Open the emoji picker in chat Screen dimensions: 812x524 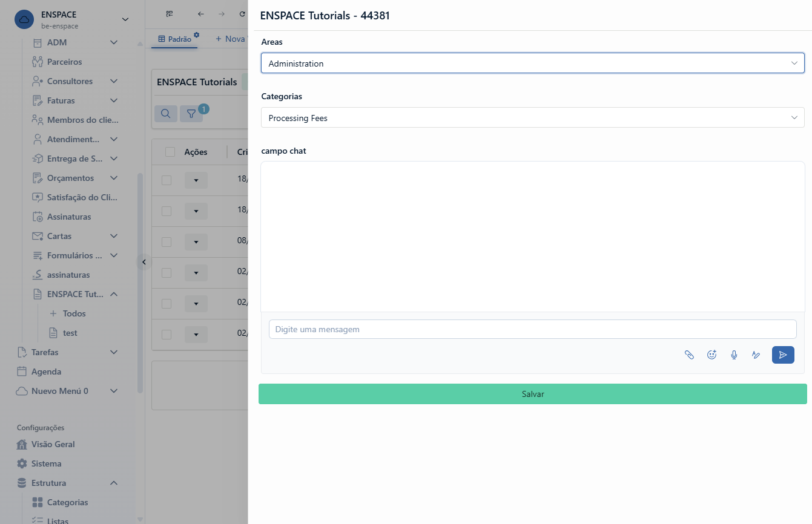[x=712, y=355]
